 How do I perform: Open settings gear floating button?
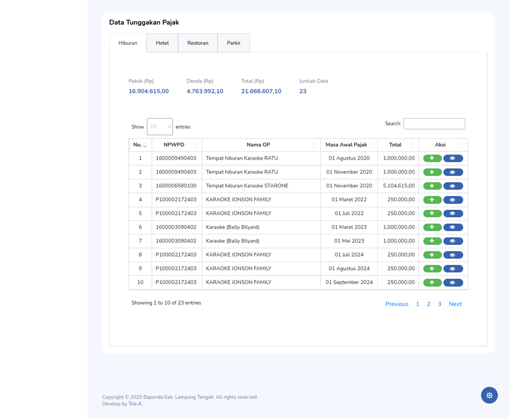pyautogui.click(x=489, y=395)
